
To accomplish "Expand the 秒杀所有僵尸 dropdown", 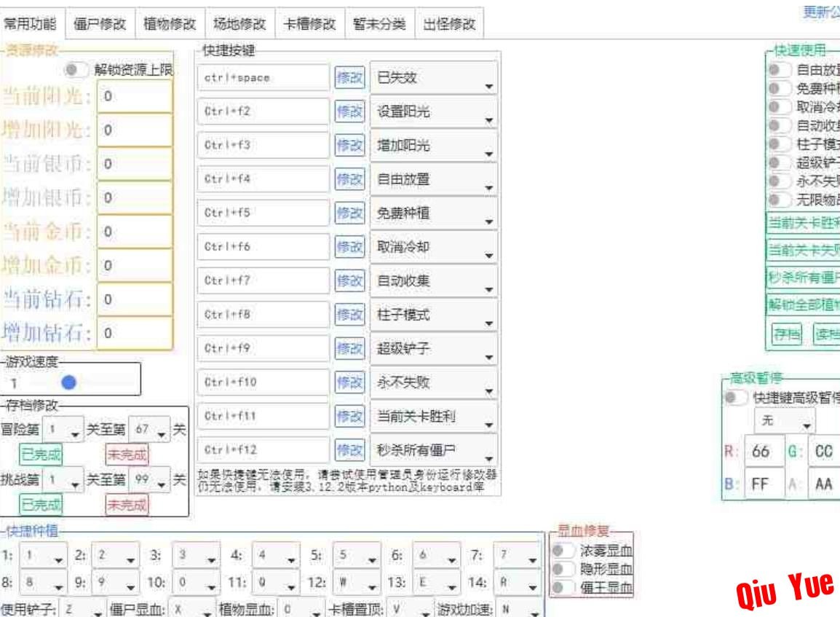I will (434, 449).
